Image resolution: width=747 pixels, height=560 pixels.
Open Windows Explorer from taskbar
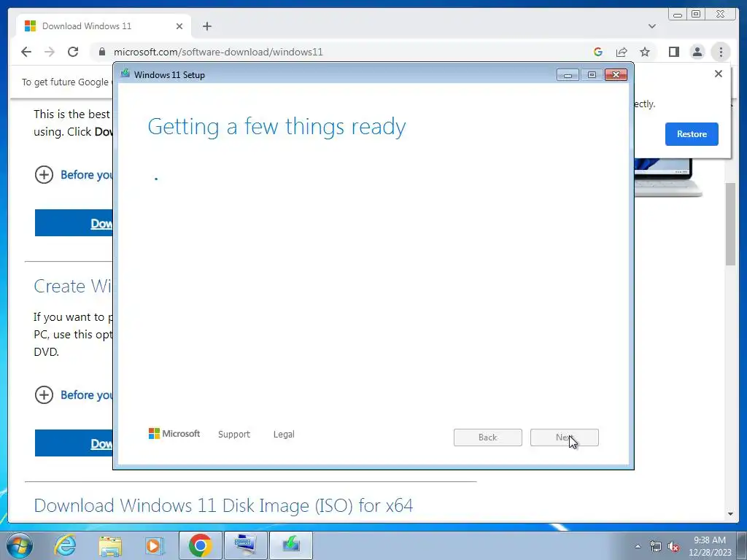pyautogui.click(x=111, y=545)
